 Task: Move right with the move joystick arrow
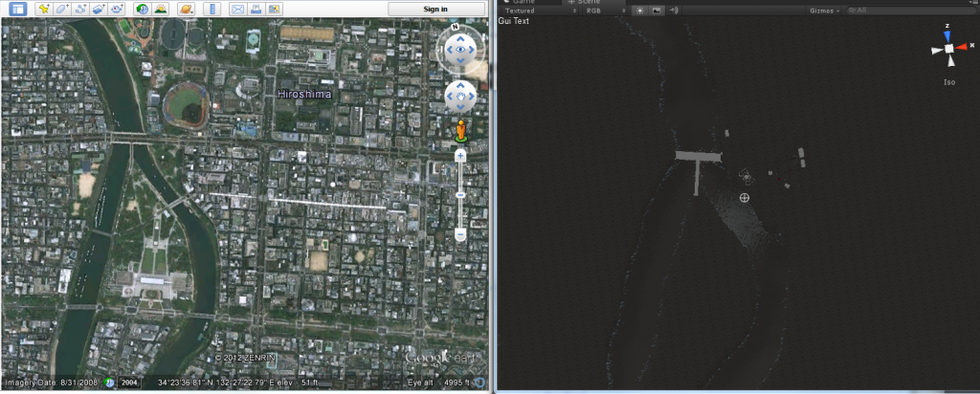pos(472,97)
